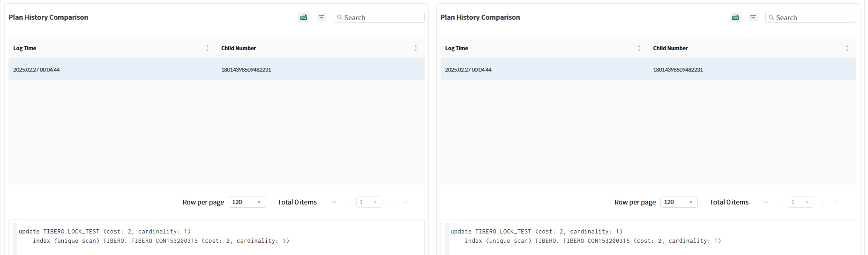Screen dimensions: 868x255
Task: Sort right table by Child Number
Action: coord(847,48)
